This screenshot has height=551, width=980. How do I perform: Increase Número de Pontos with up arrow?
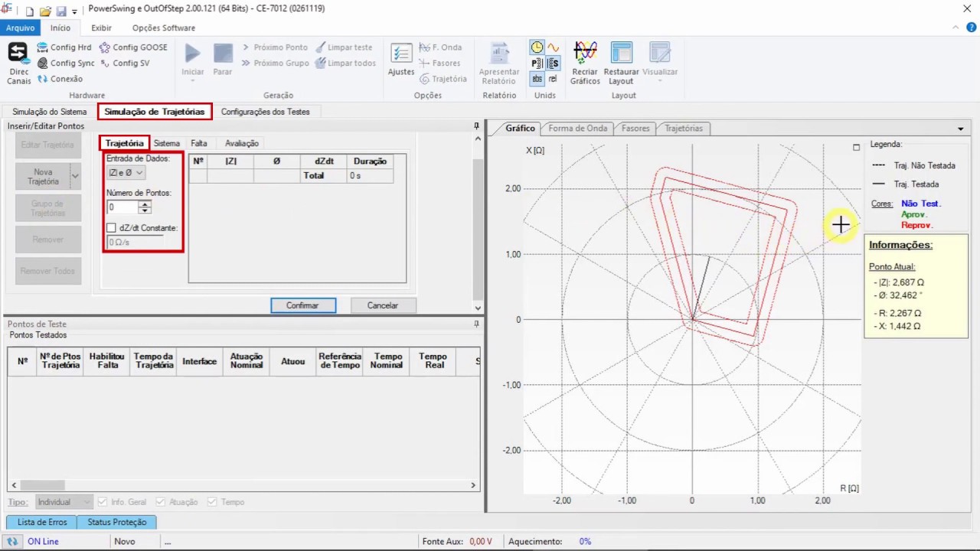145,204
